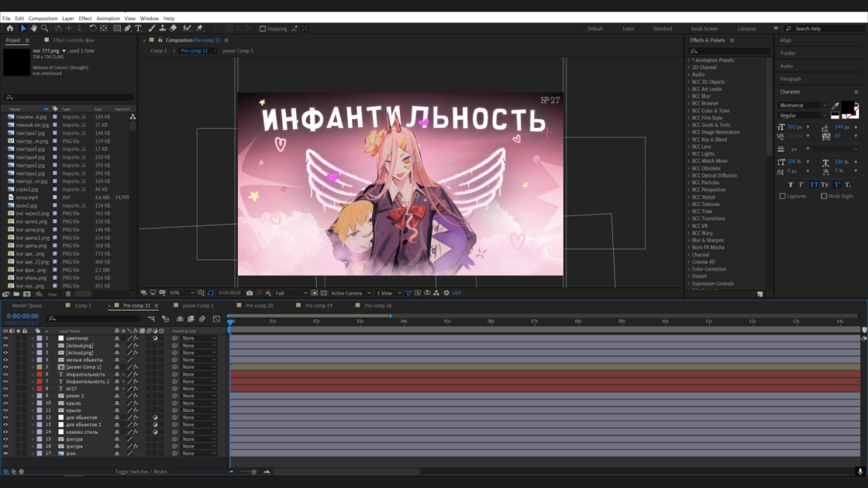Select the Hand tool
The image size is (868, 488).
pos(34,28)
